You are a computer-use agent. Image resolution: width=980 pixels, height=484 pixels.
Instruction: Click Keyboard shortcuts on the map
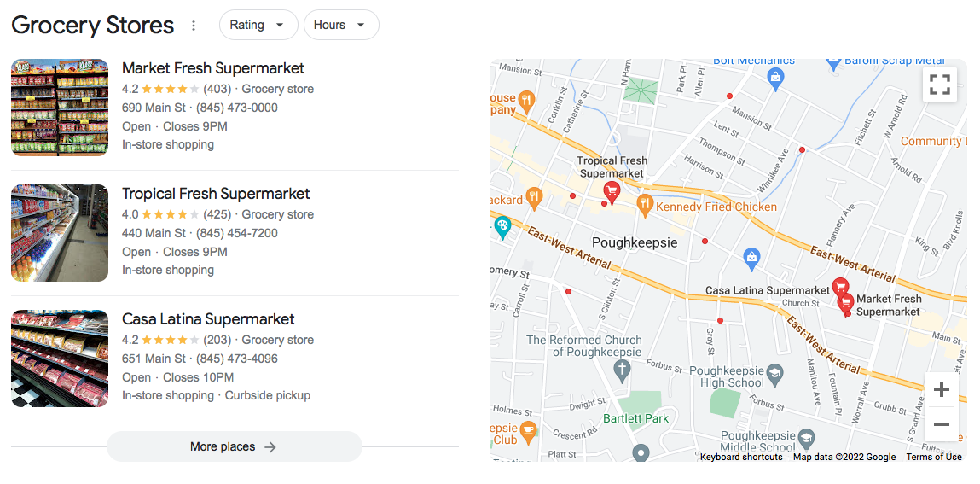[741, 458]
